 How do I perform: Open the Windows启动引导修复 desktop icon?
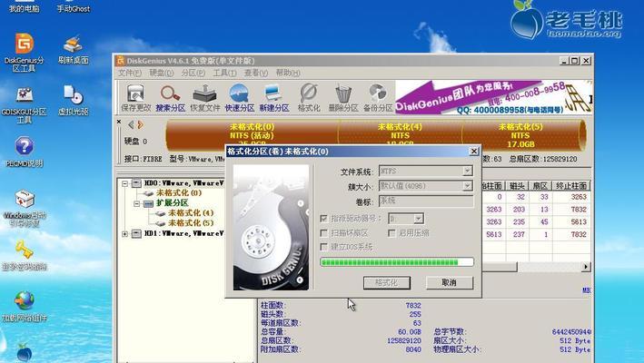[25, 209]
